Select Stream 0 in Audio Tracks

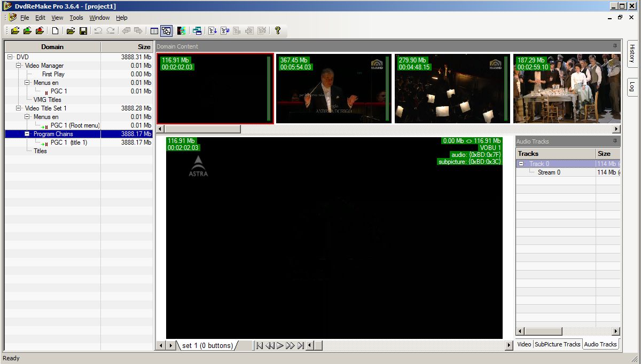[x=549, y=172]
